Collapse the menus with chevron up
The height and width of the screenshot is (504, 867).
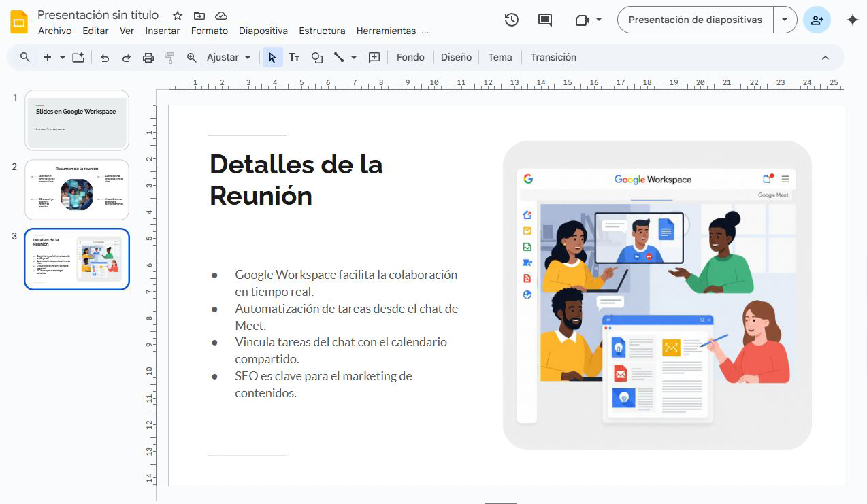(x=825, y=58)
